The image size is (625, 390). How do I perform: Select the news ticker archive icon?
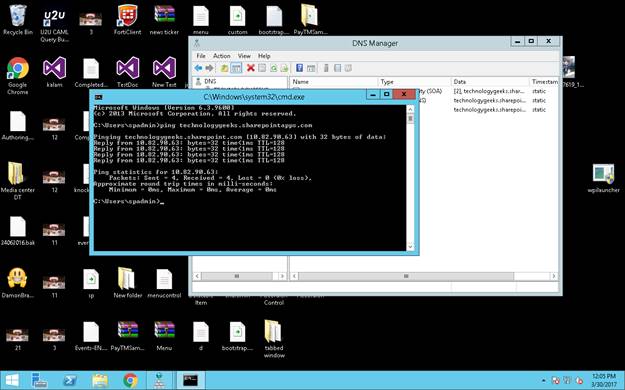click(x=164, y=20)
